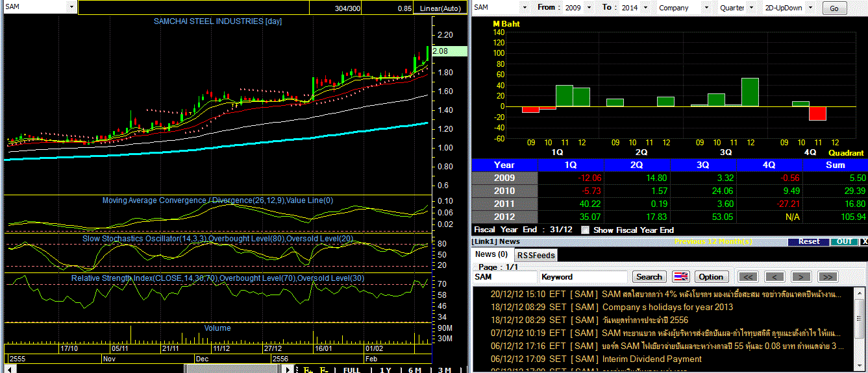Select the 2011 year row header
Viewport: 868px width, 373px height.
pos(504,204)
